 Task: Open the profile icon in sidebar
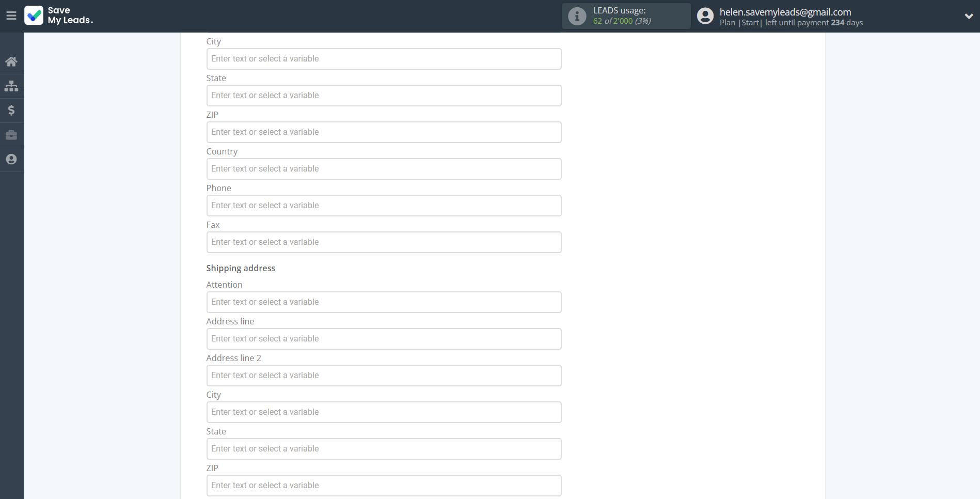pyautogui.click(x=11, y=159)
